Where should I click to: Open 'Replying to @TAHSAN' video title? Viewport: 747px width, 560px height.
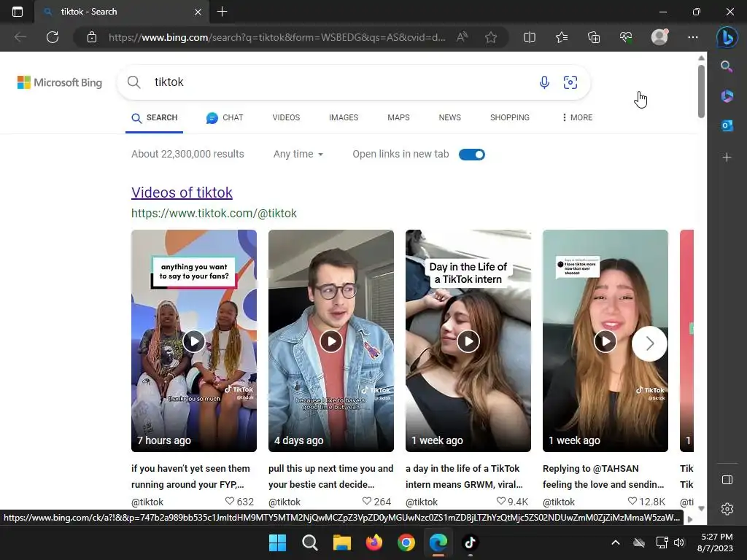click(x=603, y=476)
